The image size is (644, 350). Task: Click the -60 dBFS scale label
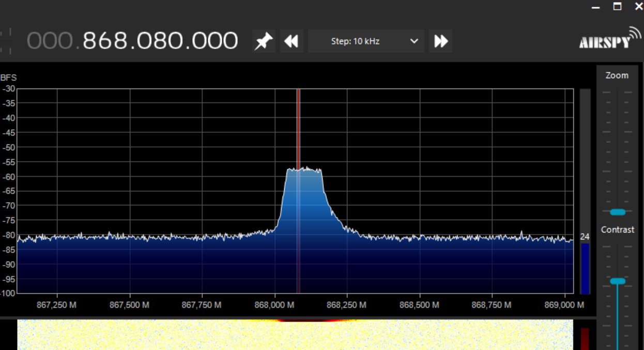pyautogui.click(x=9, y=176)
